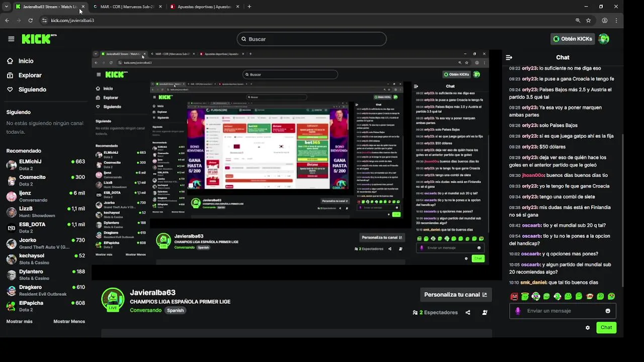Open the hamburger sidebar menu
Screen dimensions: 644x362
click(11, 39)
